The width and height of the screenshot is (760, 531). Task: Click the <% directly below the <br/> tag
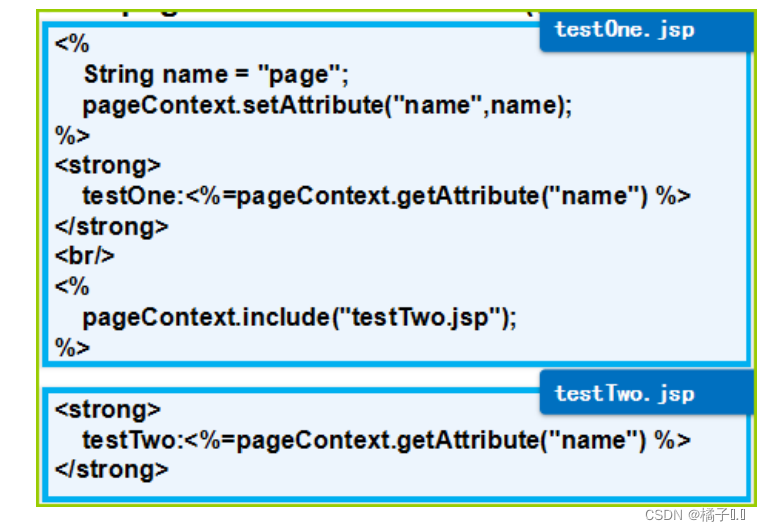pyautogui.click(x=72, y=287)
